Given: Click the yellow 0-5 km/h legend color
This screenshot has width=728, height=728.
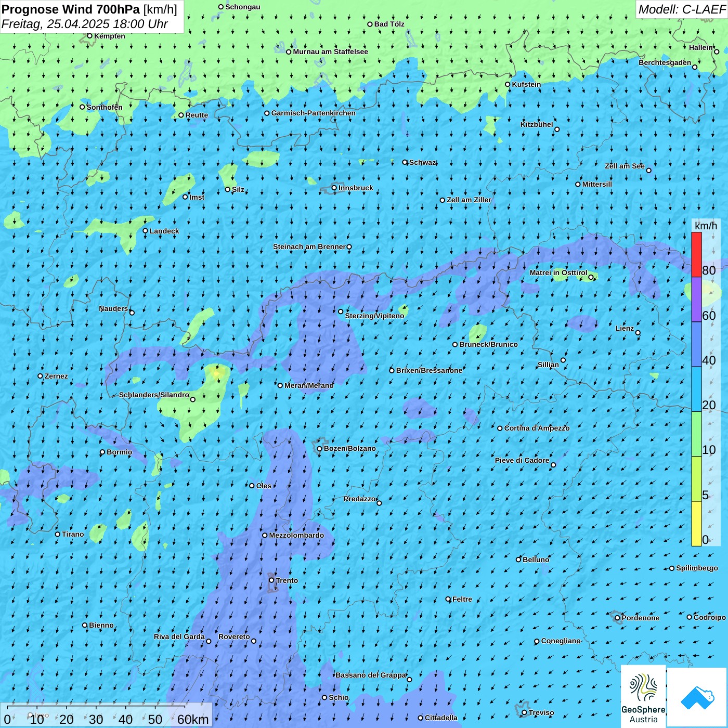Looking at the screenshot, I should point(696,524).
